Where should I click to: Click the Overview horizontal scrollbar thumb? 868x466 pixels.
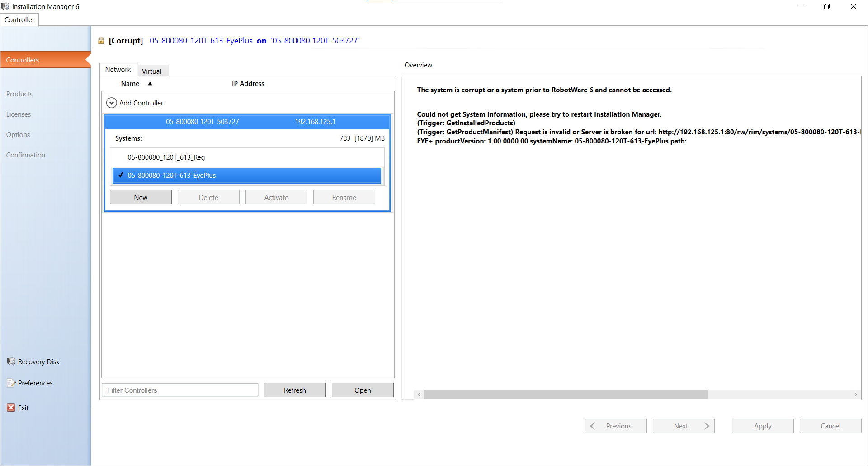click(x=565, y=395)
